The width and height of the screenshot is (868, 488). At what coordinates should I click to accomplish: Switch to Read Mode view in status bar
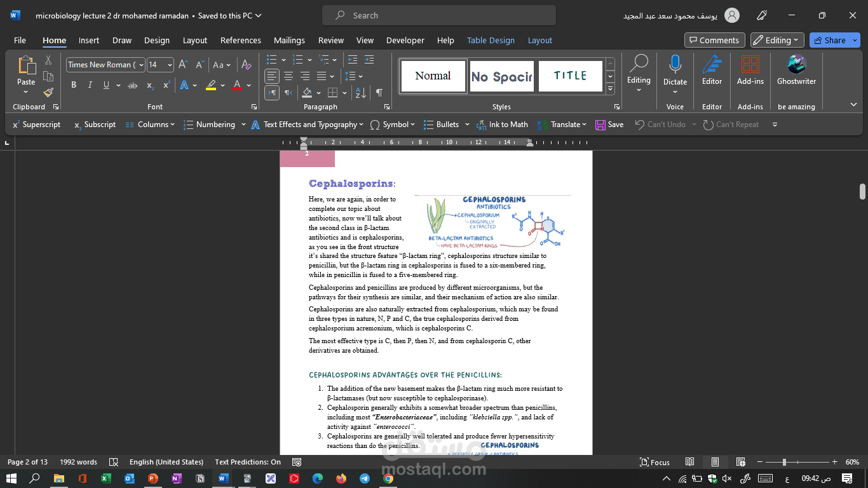click(x=690, y=462)
